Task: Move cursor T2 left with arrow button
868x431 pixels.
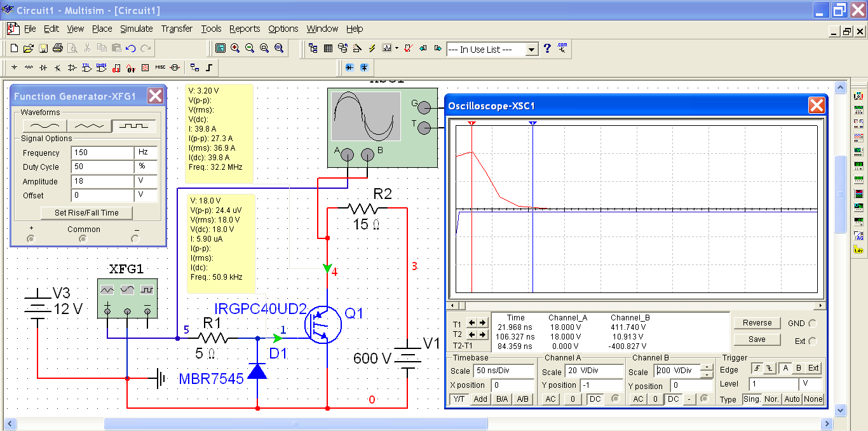Action: coord(472,334)
